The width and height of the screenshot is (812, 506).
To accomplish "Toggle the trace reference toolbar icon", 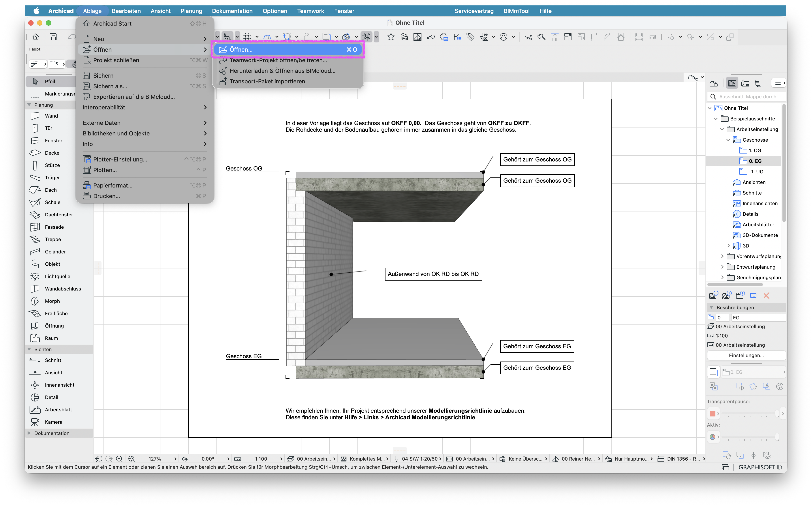I will pyautogui.click(x=326, y=37).
